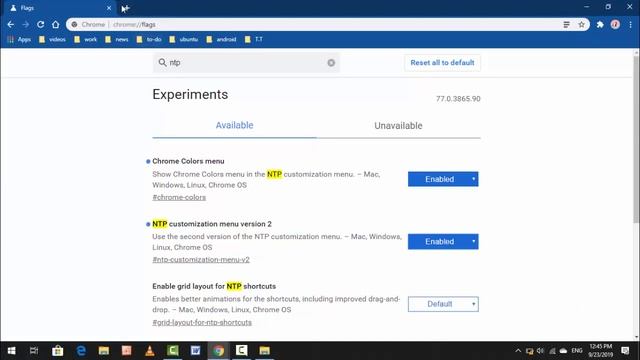Show hidden system tray icons chevron
Screen dimensions: 640x360
[x=518, y=351]
